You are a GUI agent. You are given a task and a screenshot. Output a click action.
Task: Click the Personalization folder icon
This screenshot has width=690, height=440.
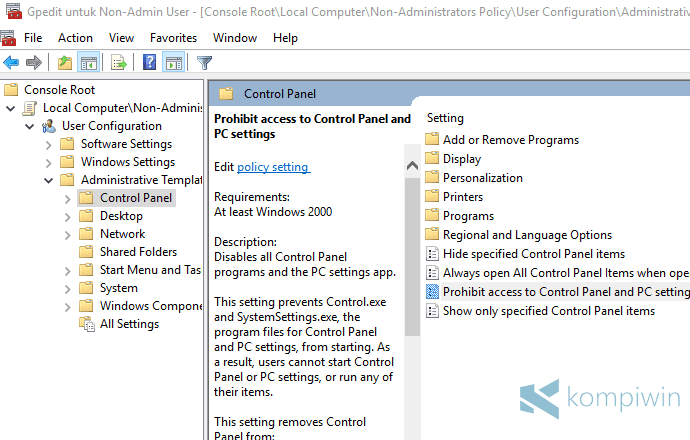(x=432, y=177)
